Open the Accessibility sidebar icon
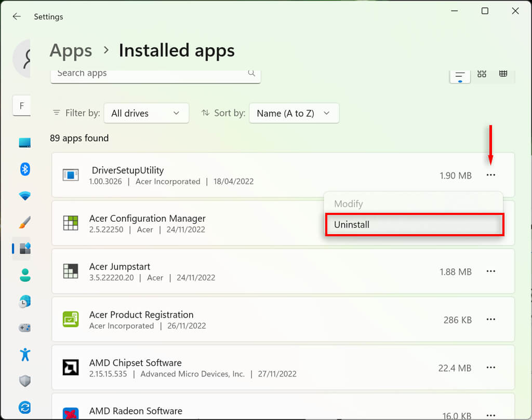Image resolution: width=532 pixels, height=420 pixels. coord(25,355)
